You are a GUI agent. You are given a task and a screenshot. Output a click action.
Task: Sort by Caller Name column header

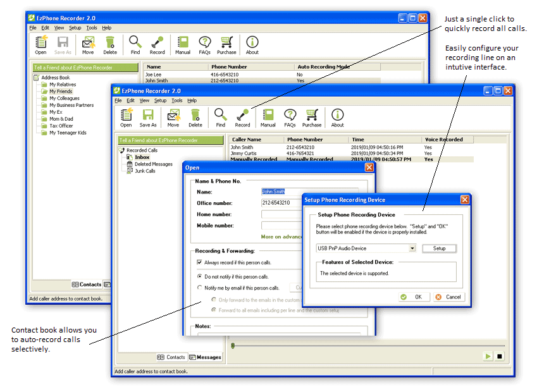256,140
